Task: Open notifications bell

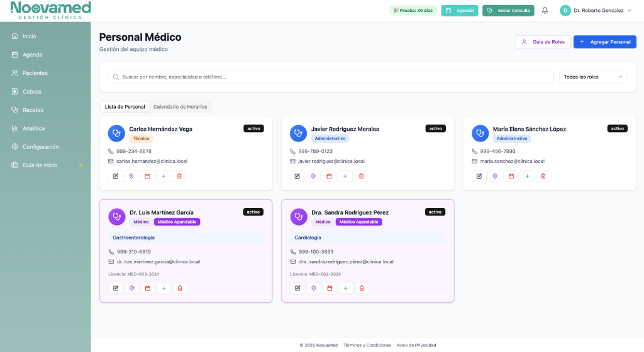Action: pos(545,11)
